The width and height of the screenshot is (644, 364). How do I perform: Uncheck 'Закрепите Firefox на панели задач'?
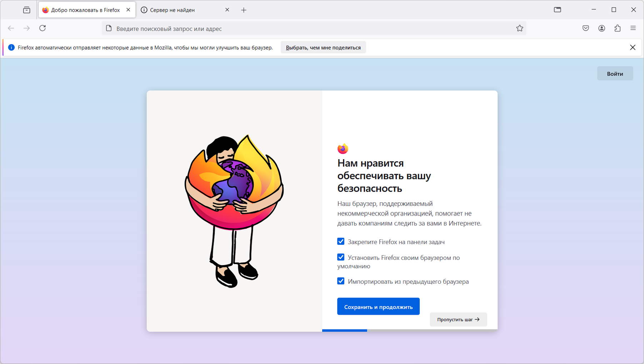(x=341, y=242)
